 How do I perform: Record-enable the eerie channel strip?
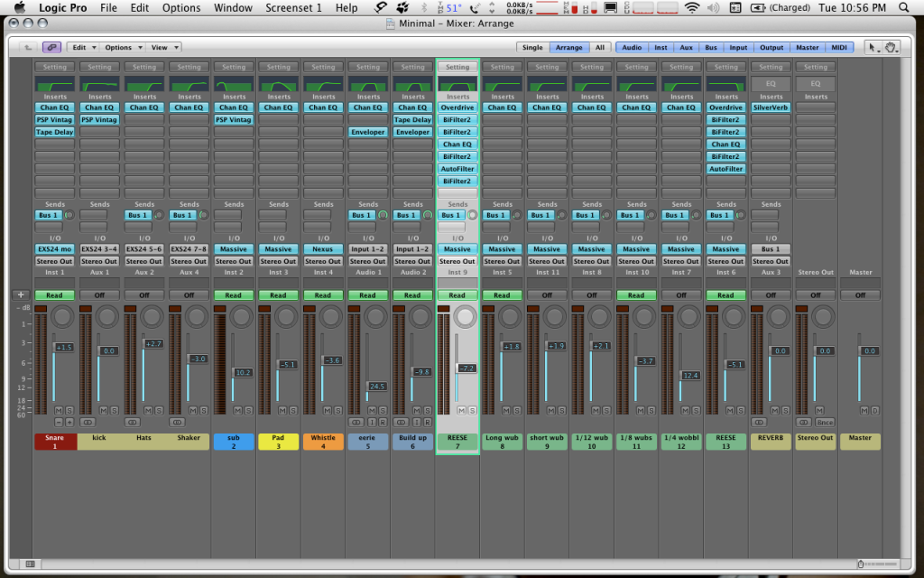click(383, 423)
